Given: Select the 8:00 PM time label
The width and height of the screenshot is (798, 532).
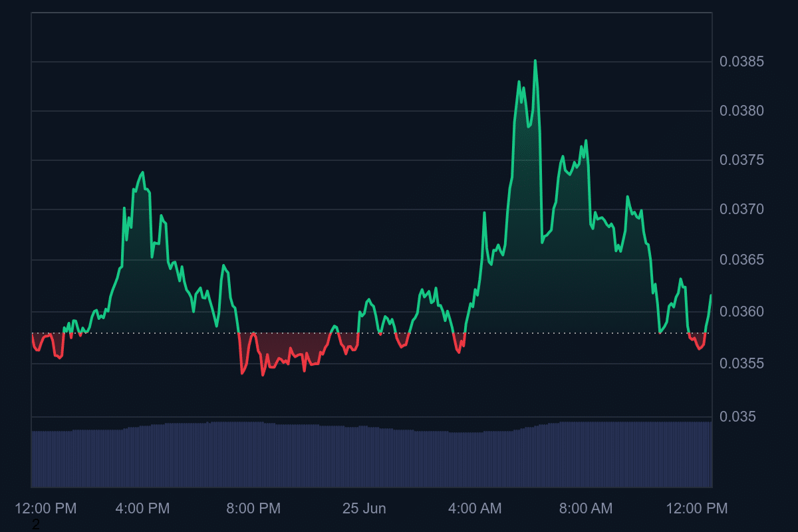Looking at the screenshot, I should tap(253, 509).
